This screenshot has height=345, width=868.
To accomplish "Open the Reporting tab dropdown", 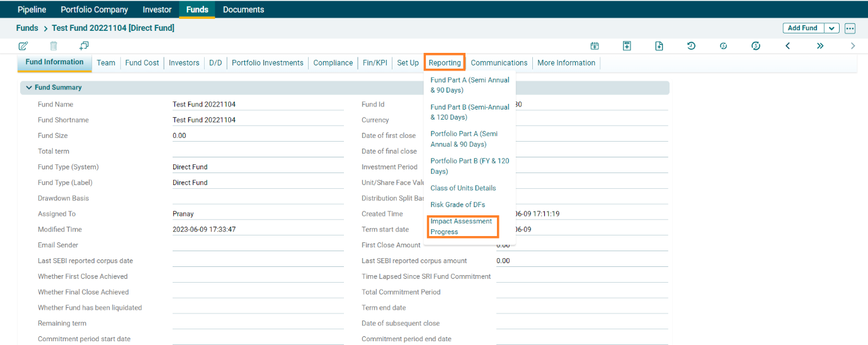I will click(x=445, y=63).
